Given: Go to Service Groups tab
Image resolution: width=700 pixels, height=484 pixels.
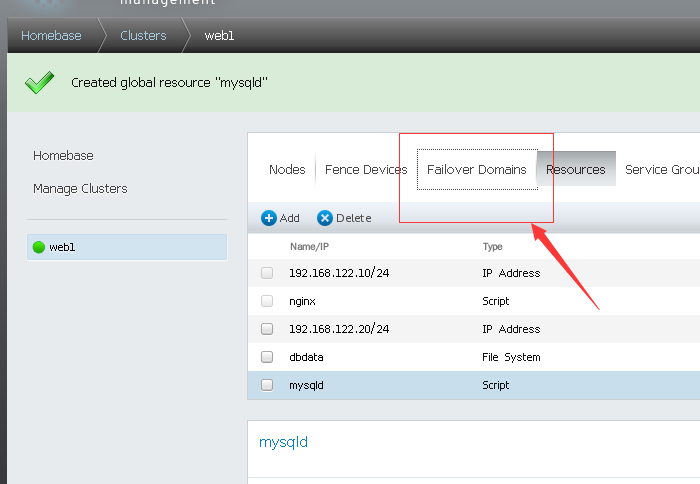Looking at the screenshot, I should (x=661, y=170).
